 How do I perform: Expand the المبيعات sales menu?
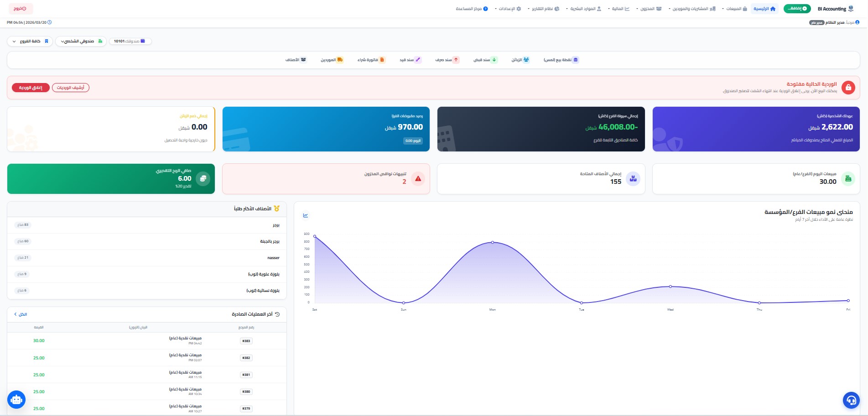(x=734, y=9)
